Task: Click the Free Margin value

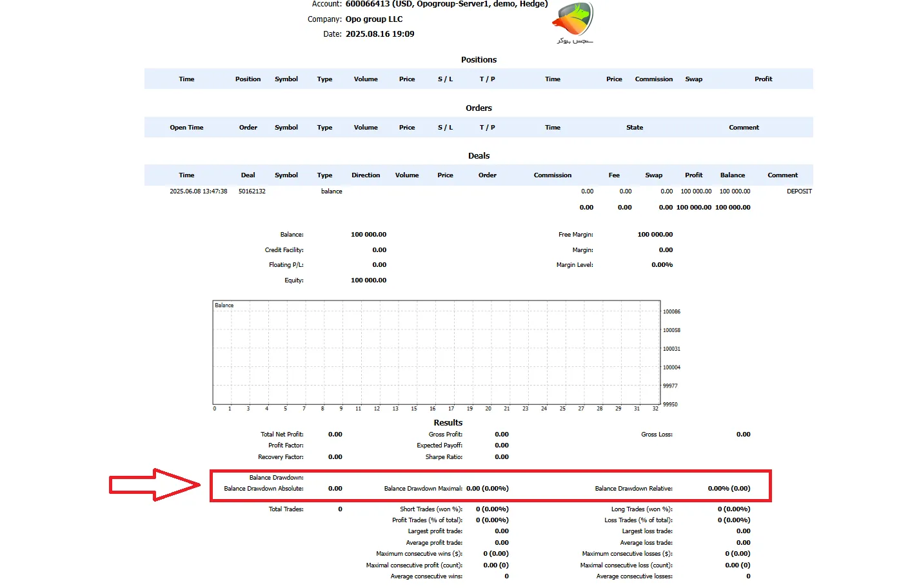Action: tap(655, 235)
